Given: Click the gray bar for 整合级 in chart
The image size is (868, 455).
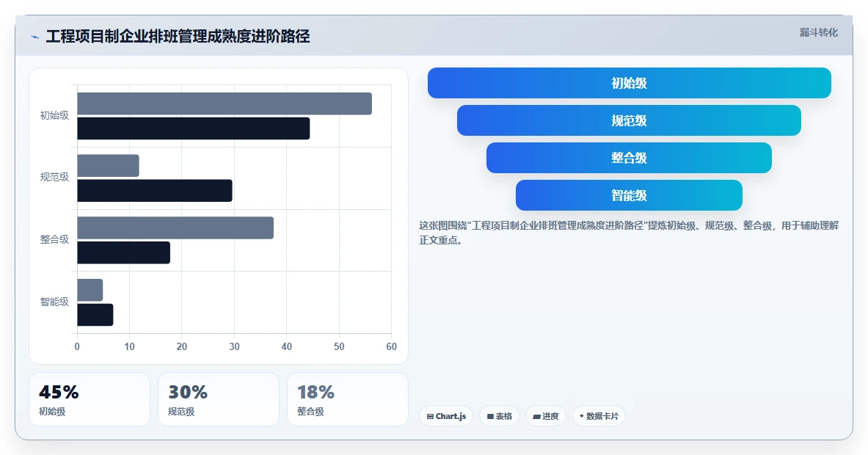Looking at the screenshot, I should tap(175, 227).
